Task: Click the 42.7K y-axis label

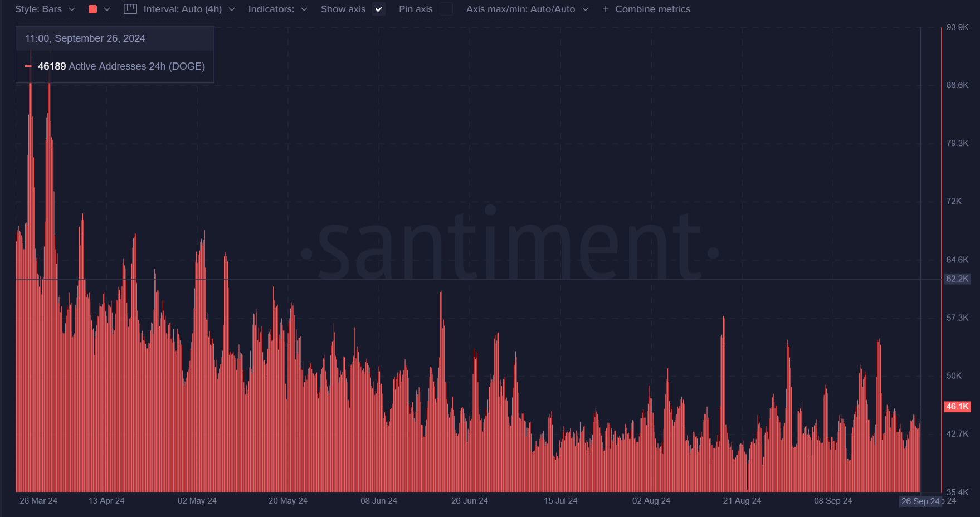Action: coord(957,433)
